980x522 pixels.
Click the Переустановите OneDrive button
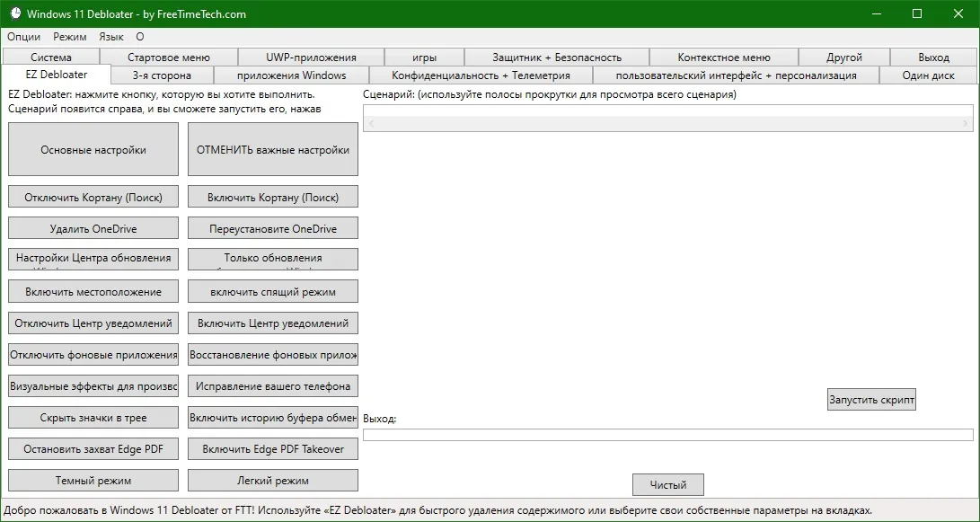tap(273, 228)
